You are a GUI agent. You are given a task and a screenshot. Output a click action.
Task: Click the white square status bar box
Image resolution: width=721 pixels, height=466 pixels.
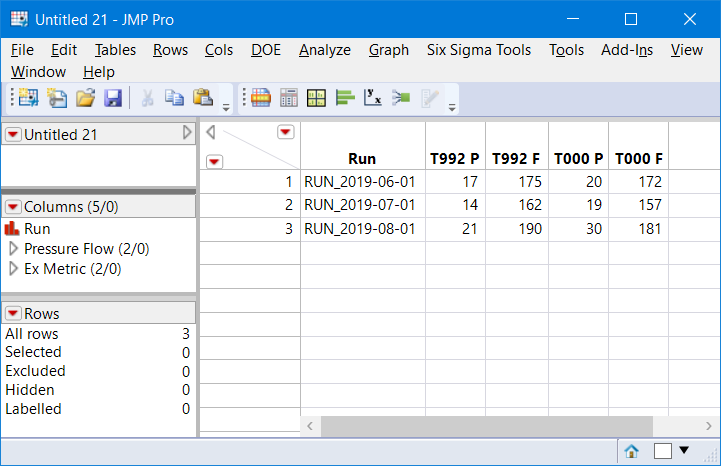coord(663,451)
